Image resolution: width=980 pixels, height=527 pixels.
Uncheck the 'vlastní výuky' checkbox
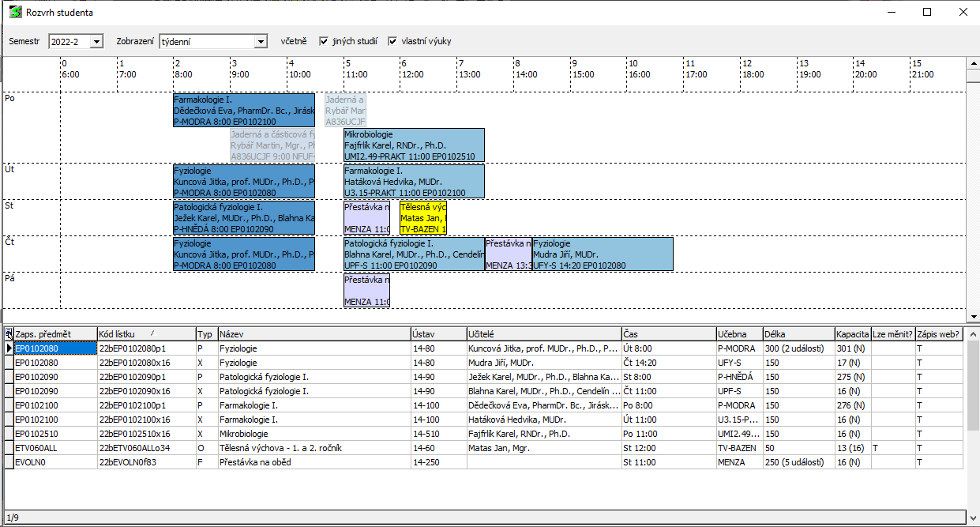pyautogui.click(x=392, y=41)
